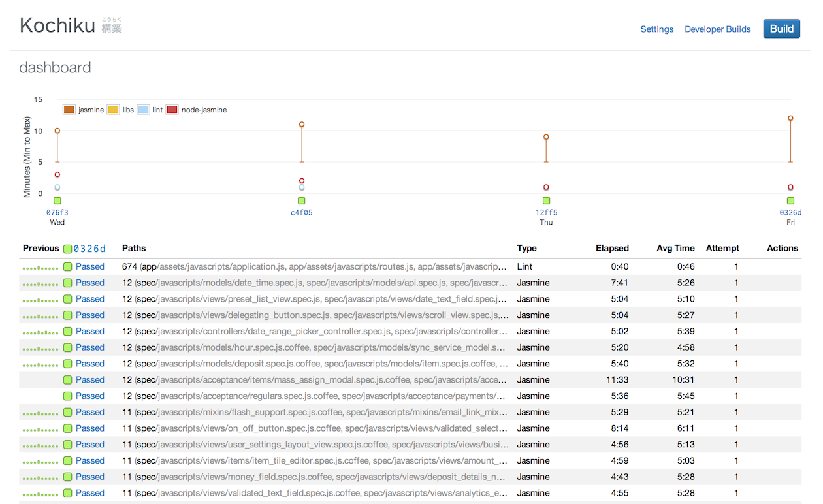Click jasmine max point for Fri build
This screenshot has height=504, width=823.
click(790, 118)
